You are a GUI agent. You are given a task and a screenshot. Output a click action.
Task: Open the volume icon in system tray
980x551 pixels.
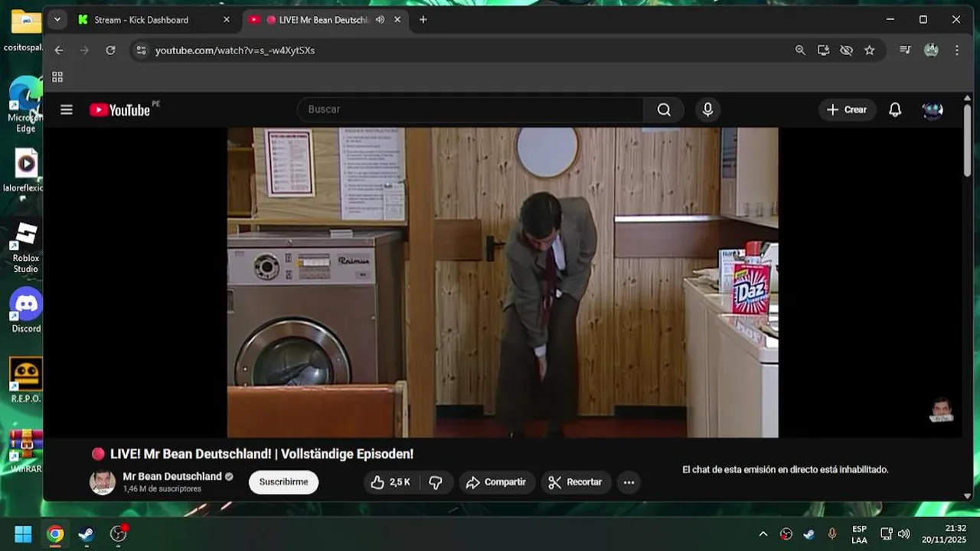point(903,533)
